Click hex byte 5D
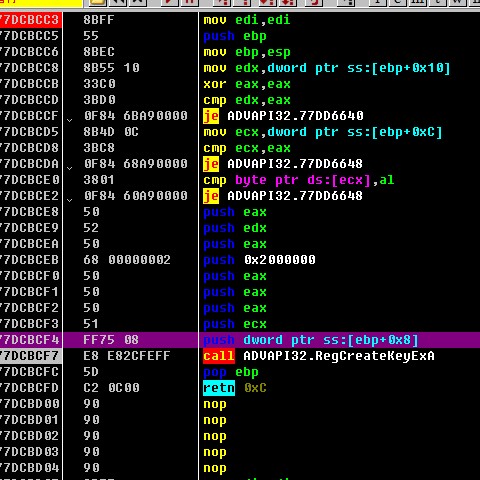 click(91, 372)
